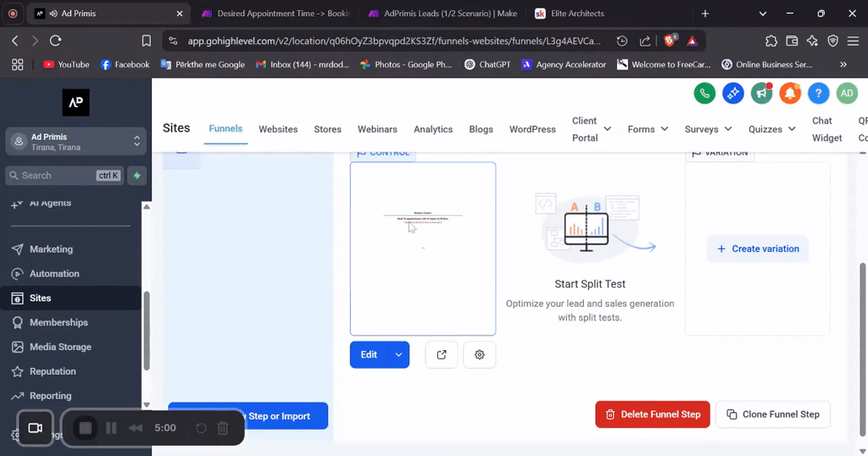Open the Facebook bookmark
Image resolution: width=868 pixels, height=456 pixels.
125,64
